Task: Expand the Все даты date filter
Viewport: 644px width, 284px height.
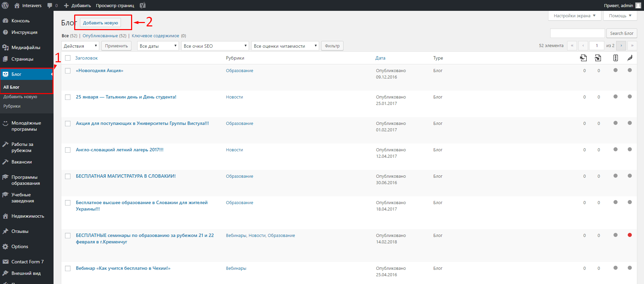Action: pyautogui.click(x=158, y=46)
